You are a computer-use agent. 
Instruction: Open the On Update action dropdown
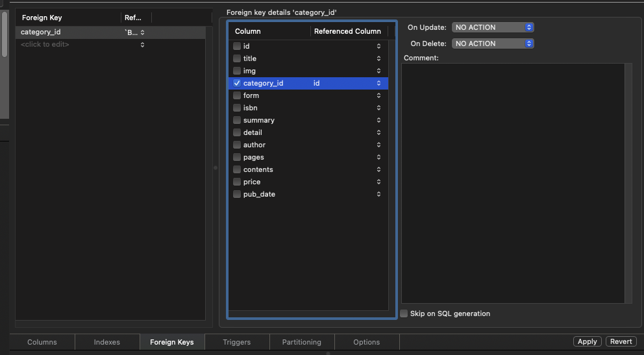tap(493, 27)
